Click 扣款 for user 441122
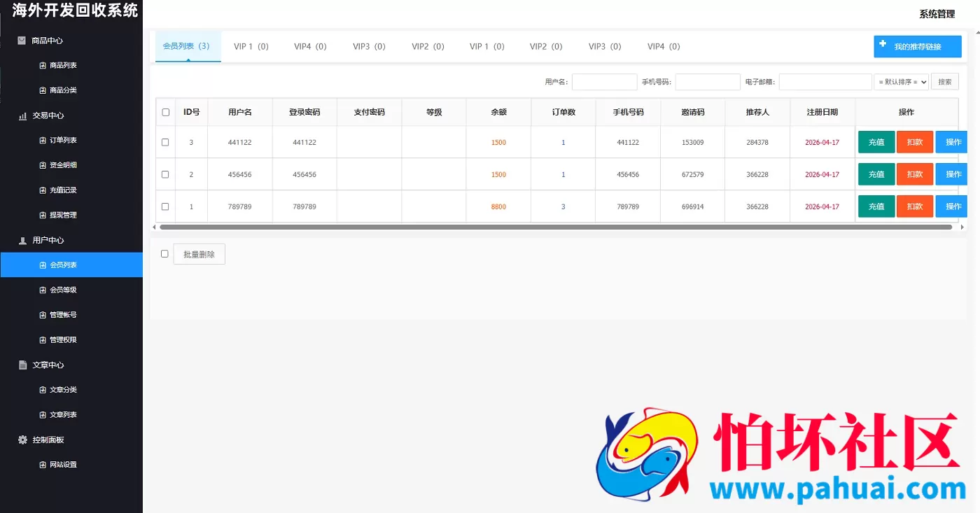The image size is (980, 513). coord(915,142)
